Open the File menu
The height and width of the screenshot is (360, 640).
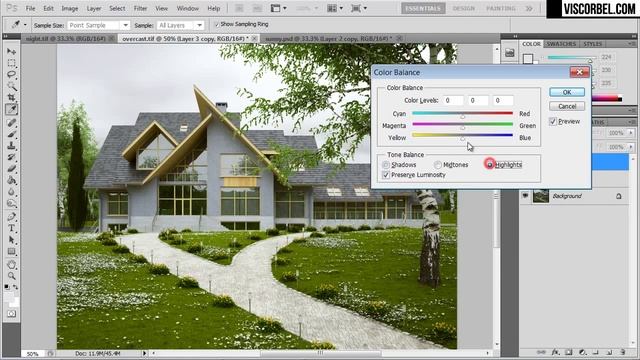[30, 8]
